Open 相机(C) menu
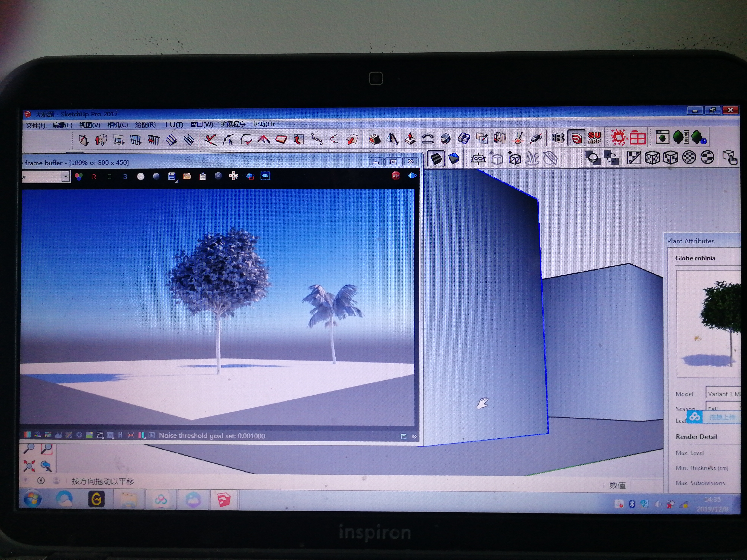This screenshot has width=747, height=560. 117,125
